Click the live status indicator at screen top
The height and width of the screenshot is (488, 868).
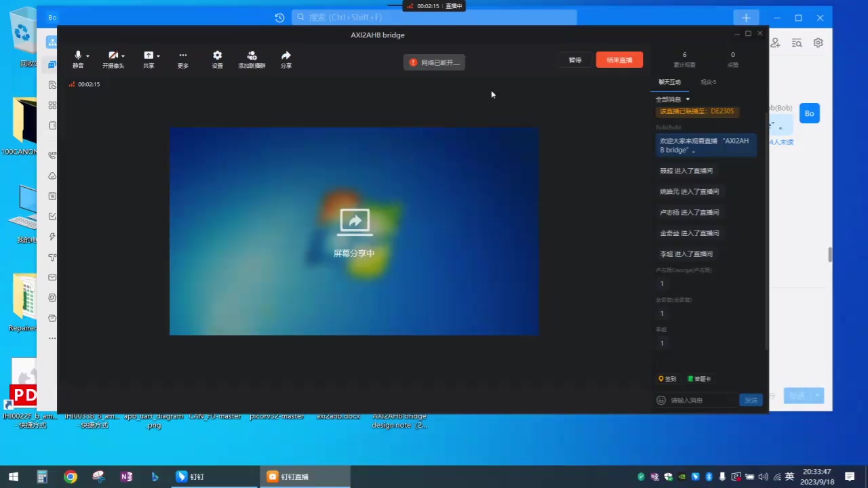point(434,5)
